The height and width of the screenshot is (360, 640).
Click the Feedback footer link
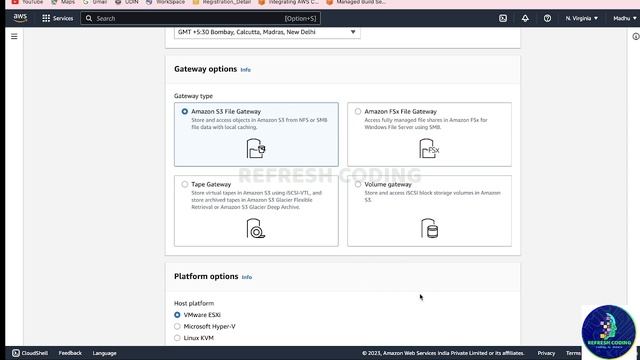point(70,353)
